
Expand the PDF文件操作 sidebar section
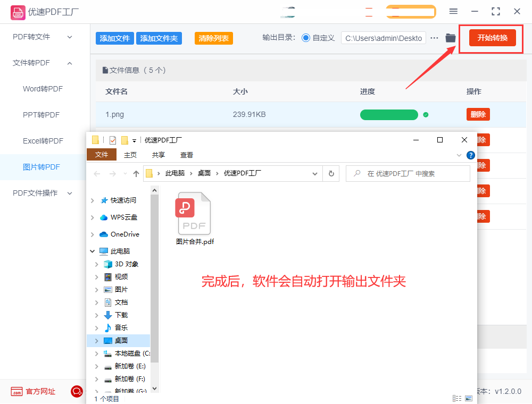click(70, 193)
